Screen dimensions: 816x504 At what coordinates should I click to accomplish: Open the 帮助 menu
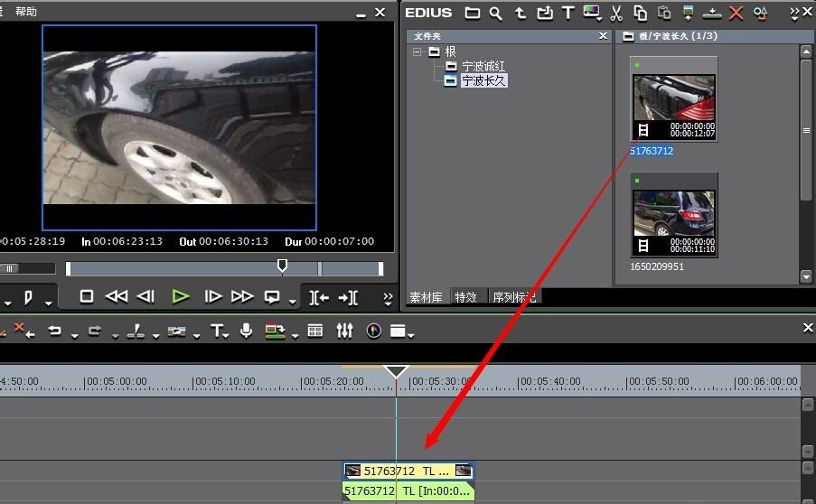(26, 12)
